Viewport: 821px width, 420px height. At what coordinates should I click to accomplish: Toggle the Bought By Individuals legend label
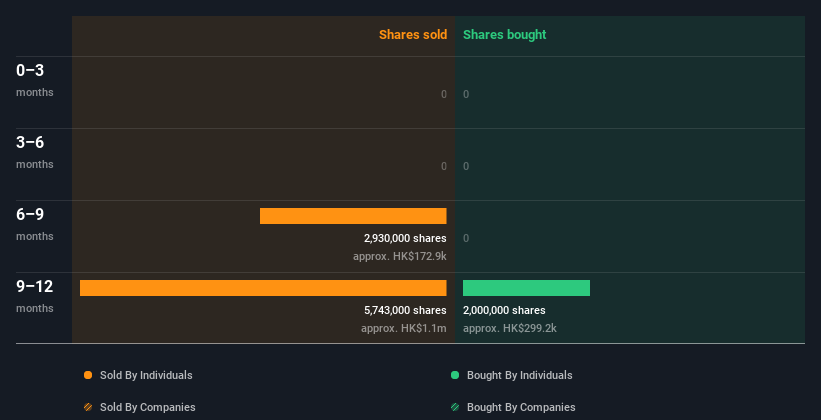click(519, 375)
